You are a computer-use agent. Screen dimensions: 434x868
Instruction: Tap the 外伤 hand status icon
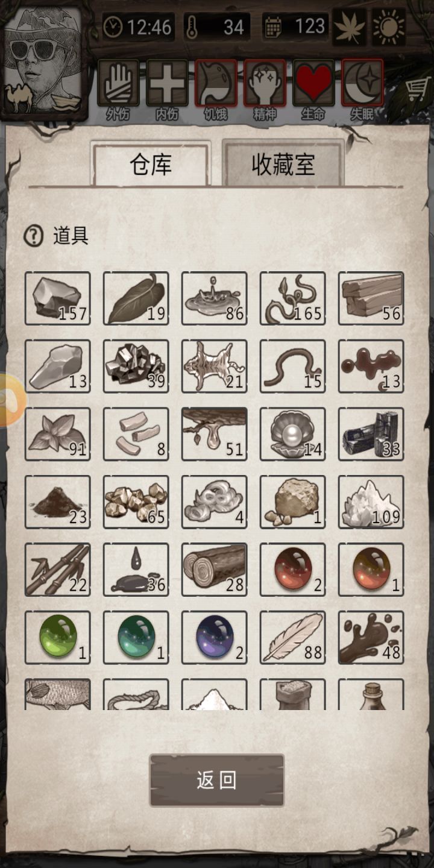click(118, 83)
